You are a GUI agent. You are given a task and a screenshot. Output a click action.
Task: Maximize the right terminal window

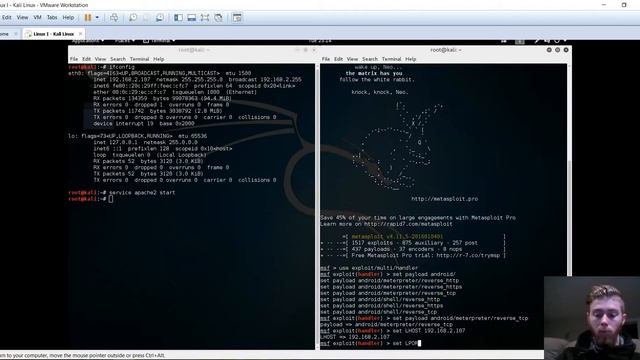(x=558, y=50)
